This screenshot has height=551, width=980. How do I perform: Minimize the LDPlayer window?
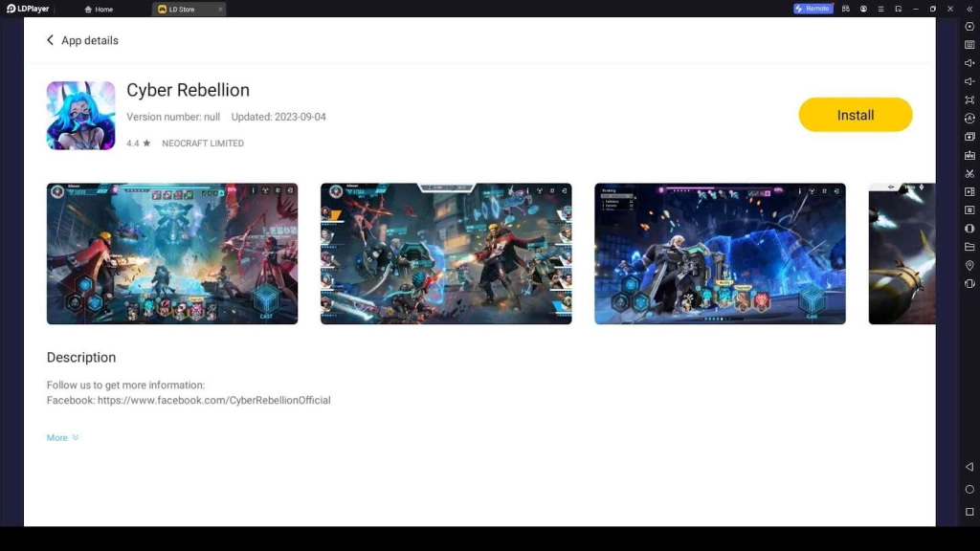click(x=916, y=9)
